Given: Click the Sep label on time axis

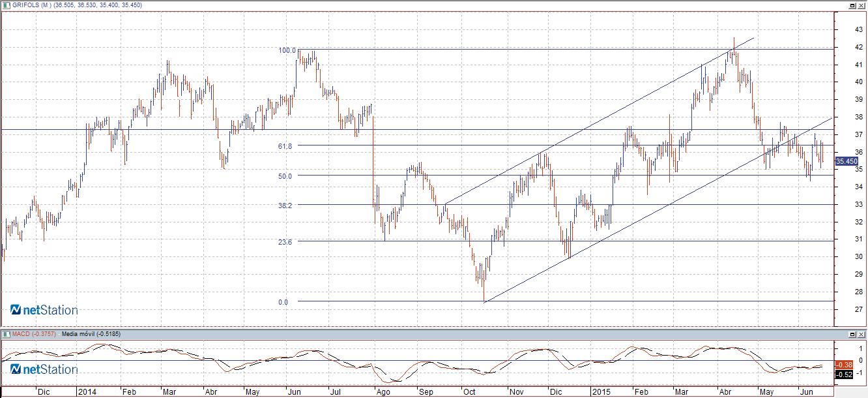Looking at the screenshot, I should 426,393.
